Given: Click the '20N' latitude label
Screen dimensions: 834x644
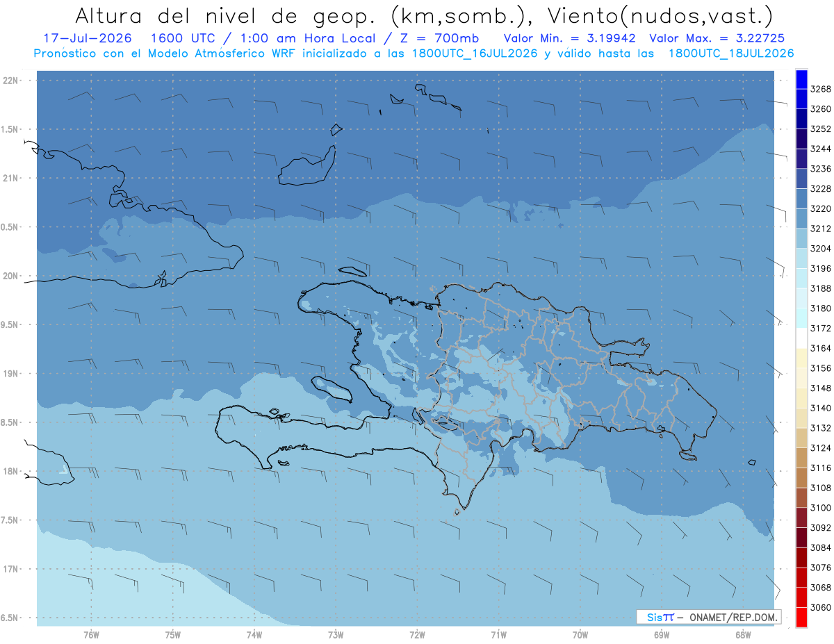Looking at the screenshot, I should click(10, 276).
